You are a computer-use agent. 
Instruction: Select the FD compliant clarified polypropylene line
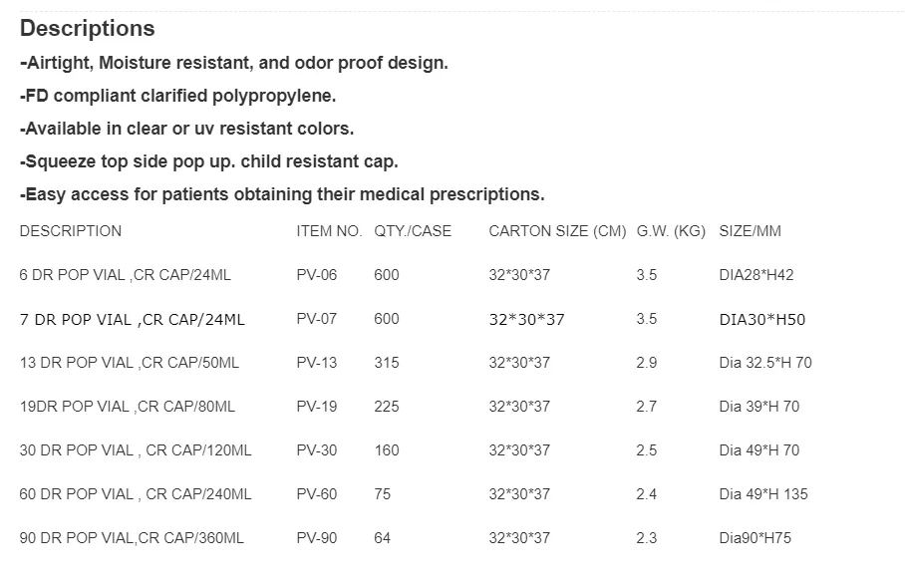point(178,96)
